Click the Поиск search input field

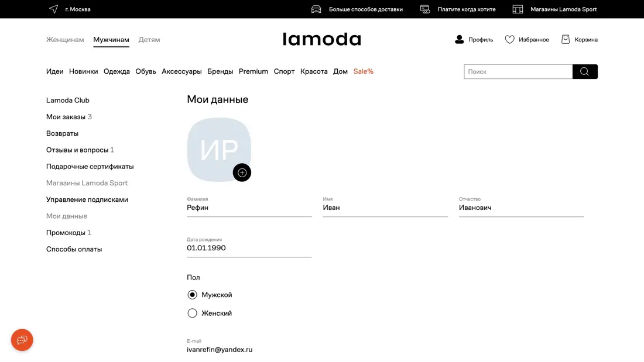pos(518,71)
